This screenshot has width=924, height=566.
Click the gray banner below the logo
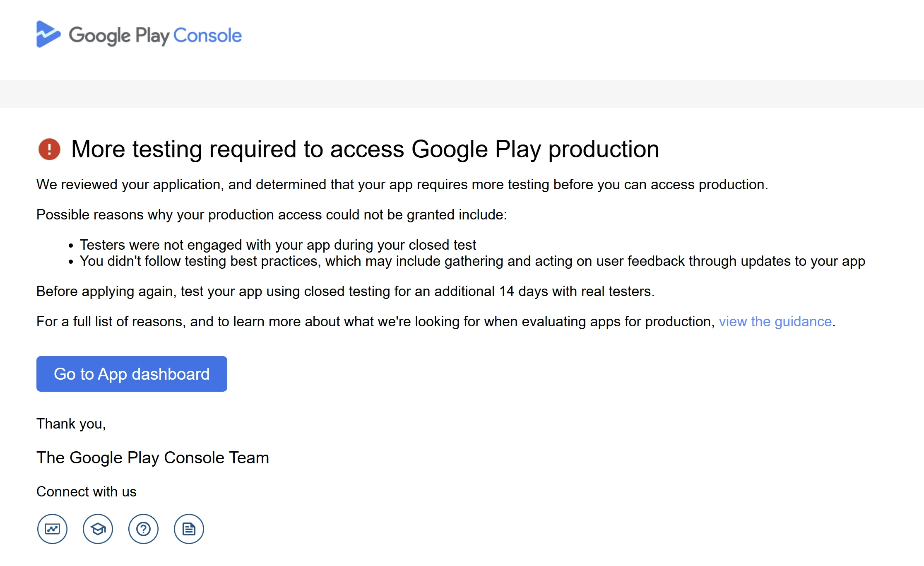[462, 94]
